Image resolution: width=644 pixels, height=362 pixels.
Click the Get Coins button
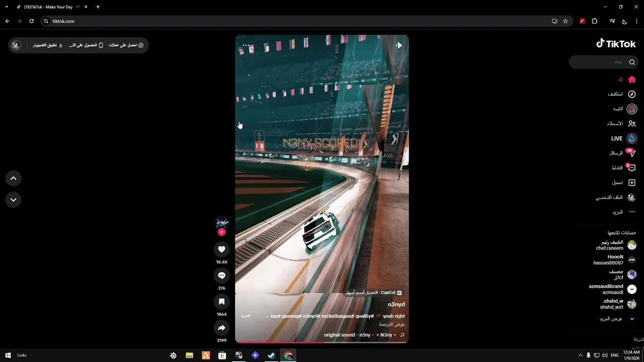coord(126,45)
